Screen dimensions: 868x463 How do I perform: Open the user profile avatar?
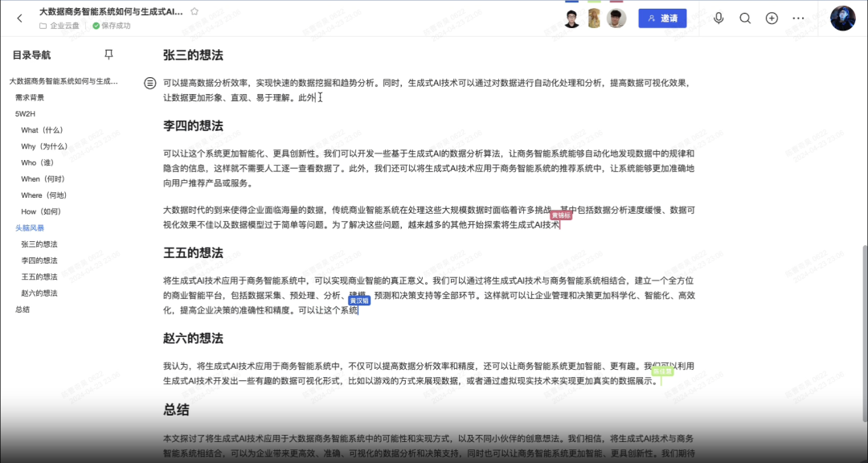click(x=843, y=18)
